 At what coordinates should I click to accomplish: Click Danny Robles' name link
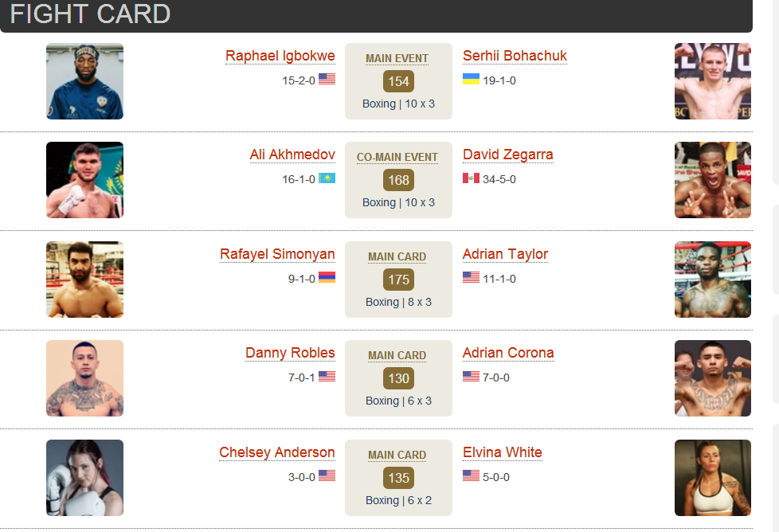(290, 353)
